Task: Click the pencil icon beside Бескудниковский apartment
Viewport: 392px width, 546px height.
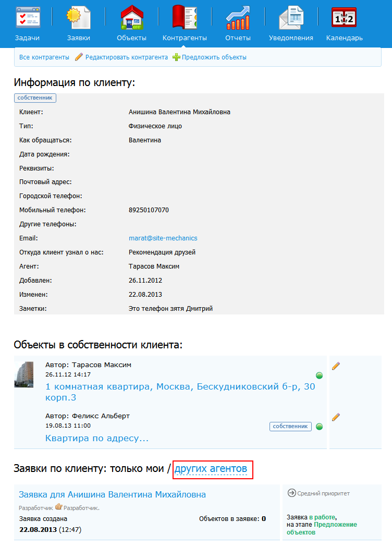Action: click(336, 366)
